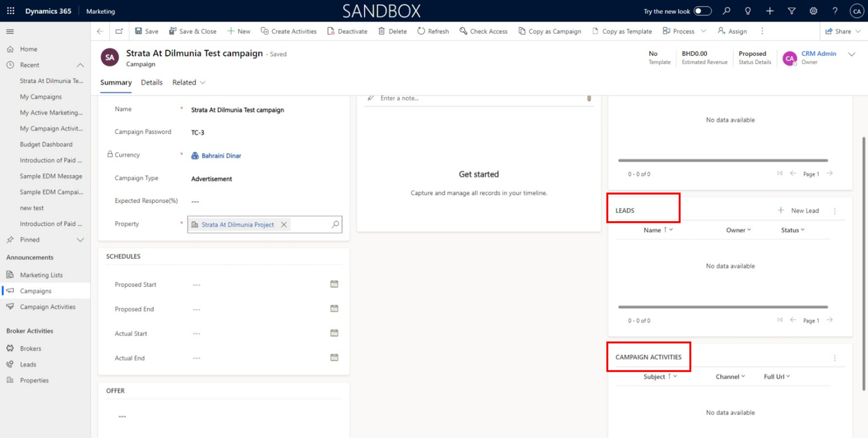Click Save & Close command

tap(193, 31)
